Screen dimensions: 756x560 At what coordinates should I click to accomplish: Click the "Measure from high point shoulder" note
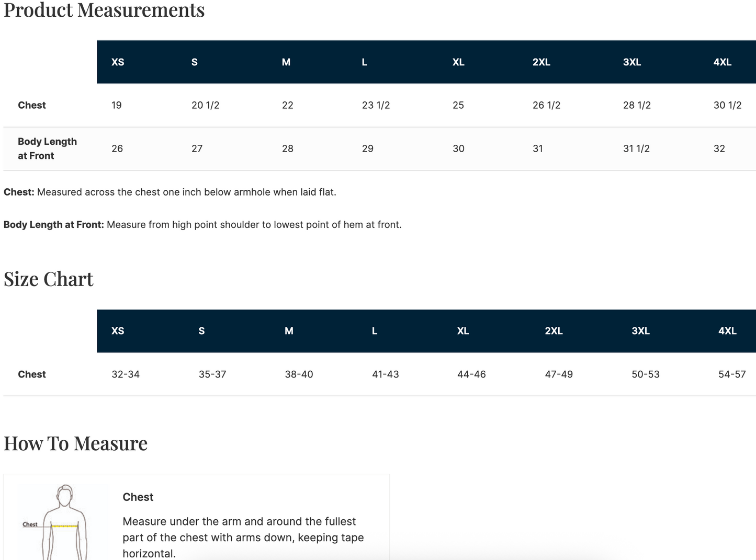click(x=254, y=225)
